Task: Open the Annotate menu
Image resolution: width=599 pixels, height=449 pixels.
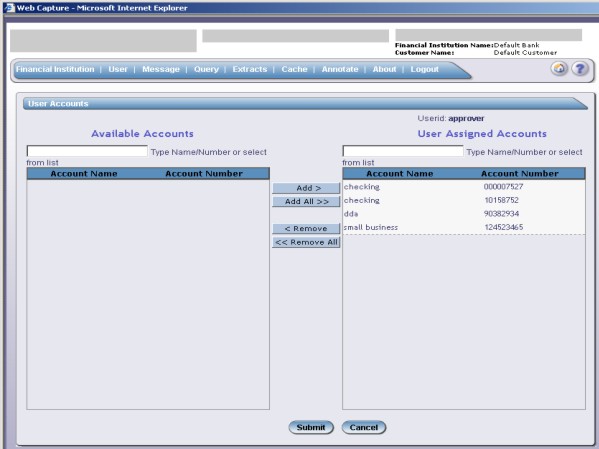Action: click(x=340, y=69)
